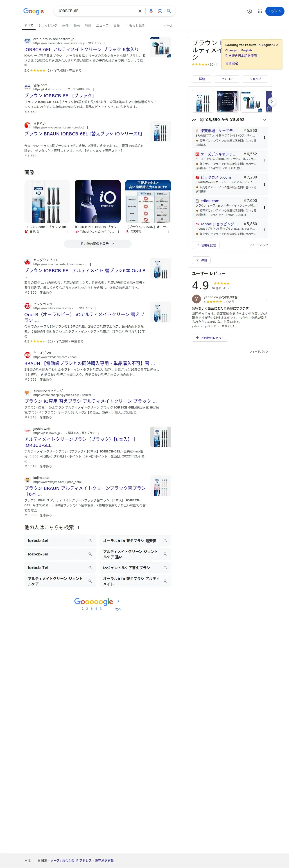The image size is (289, 868).
Task: Switch to ショッピング tab
Action: pos(48,26)
